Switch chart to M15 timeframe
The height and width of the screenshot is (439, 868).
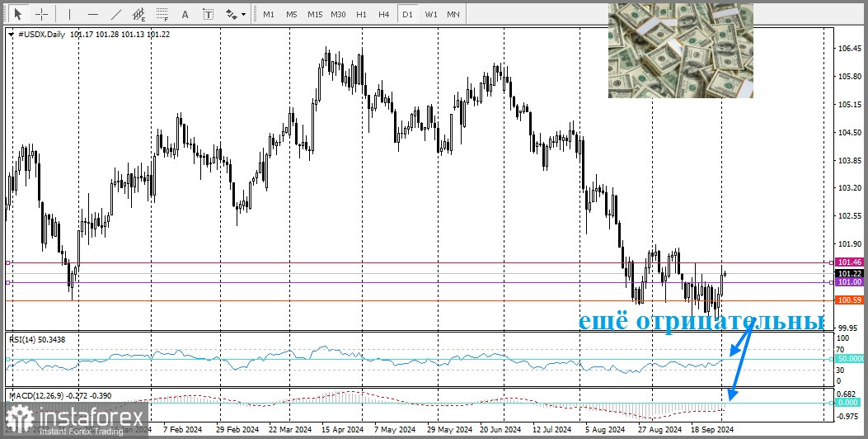pyautogui.click(x=315, y=14)
